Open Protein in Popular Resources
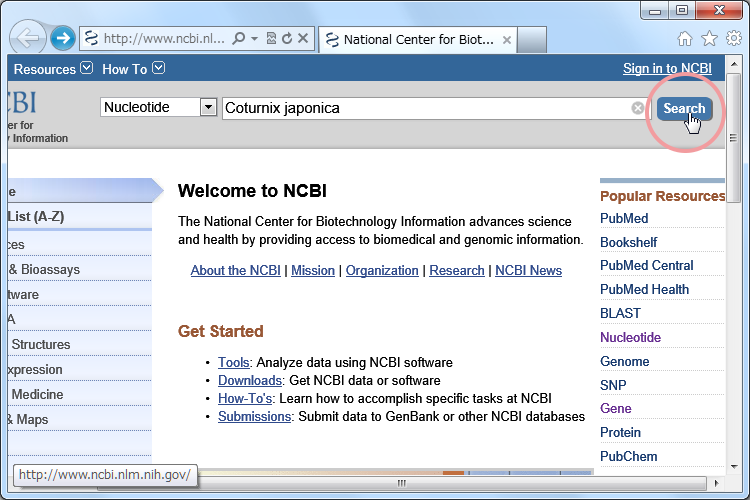The image size is (750, 500). coord(620,433)
